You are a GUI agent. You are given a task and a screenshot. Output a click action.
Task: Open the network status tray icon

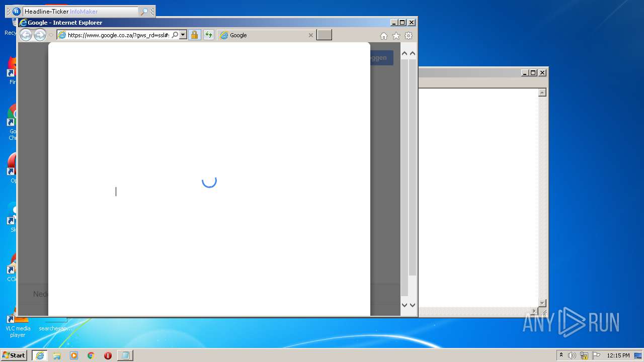tap(584, 355)
